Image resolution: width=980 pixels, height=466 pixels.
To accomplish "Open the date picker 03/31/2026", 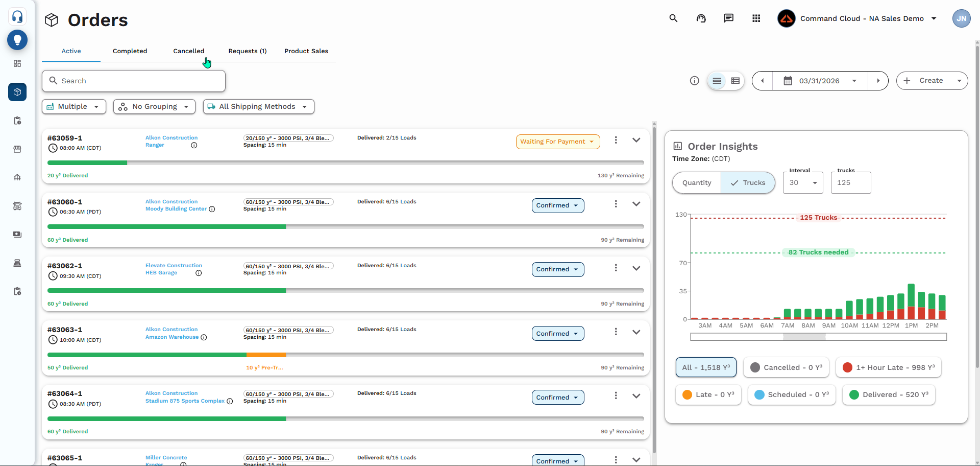I will (x=820, y=81).
